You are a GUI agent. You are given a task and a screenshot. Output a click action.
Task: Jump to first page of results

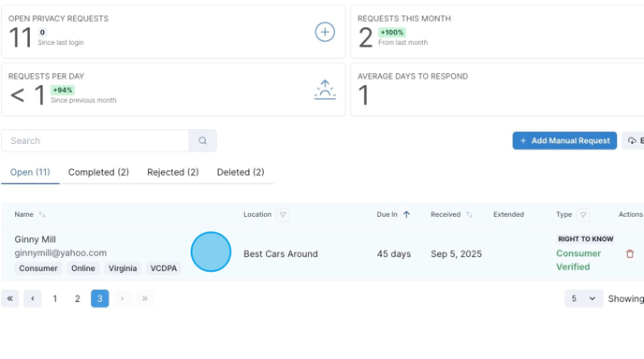tap(10, 298)
